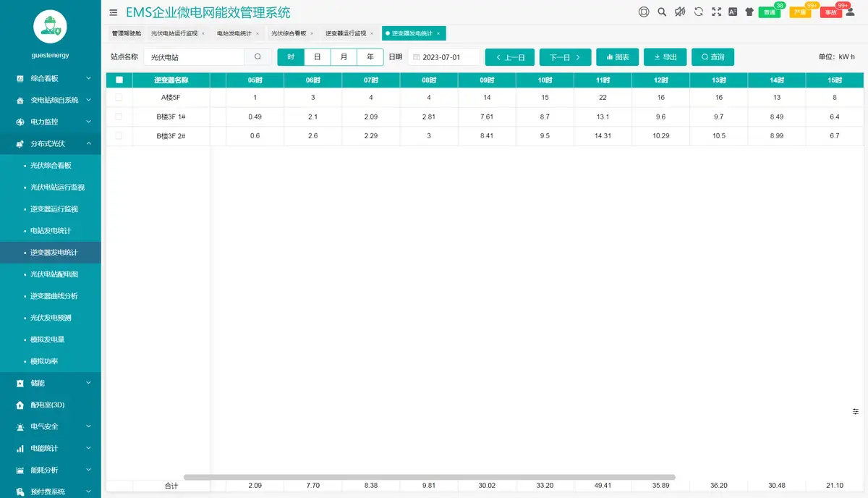Open the help icon in the header
The height and width of the screenshot is (498, 868).
(643, 12)
